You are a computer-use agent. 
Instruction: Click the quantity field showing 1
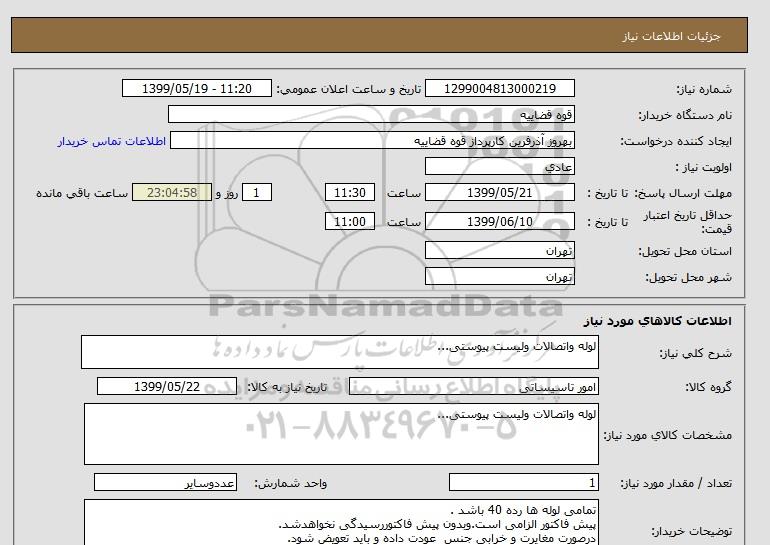(x=524, y=483)
